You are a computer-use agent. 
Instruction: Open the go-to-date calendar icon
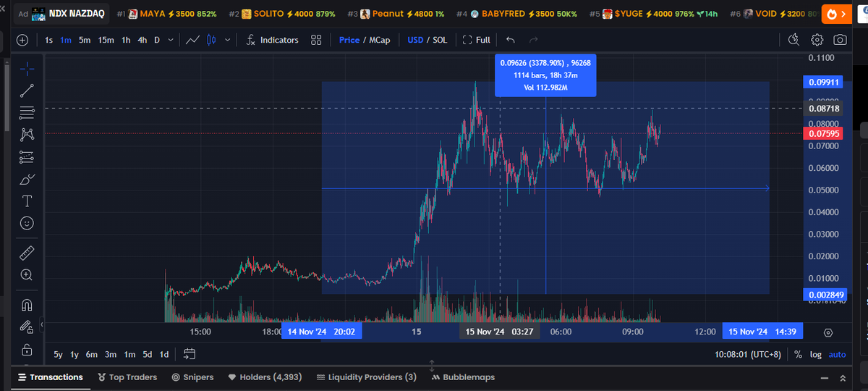tap(190, 355)
